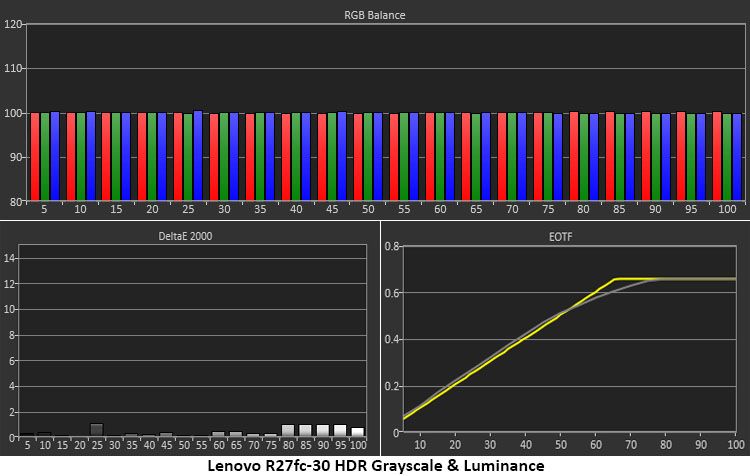Click the 70 label under DeltaE 2000 chart
The image size is (750, 476).
(254, 445)
